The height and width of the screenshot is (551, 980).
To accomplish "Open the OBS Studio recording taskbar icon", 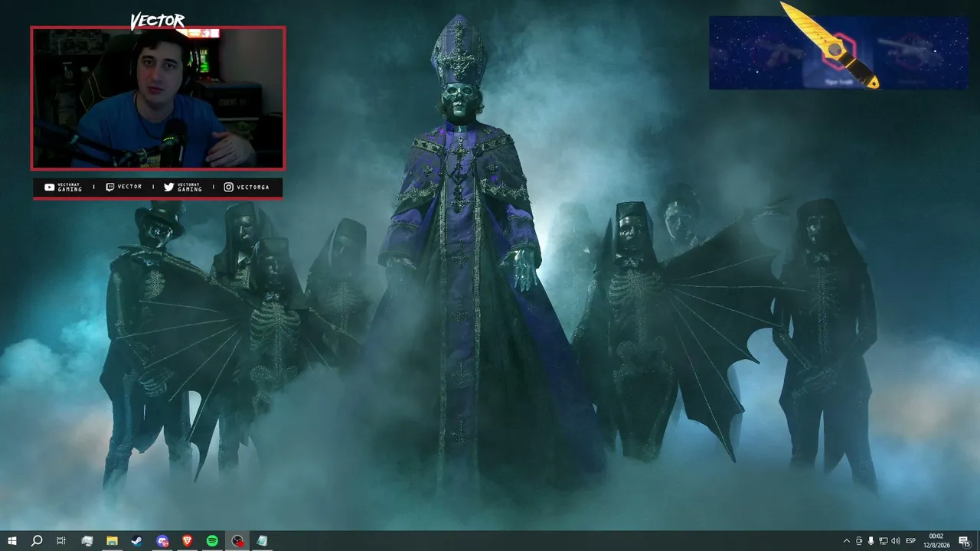I will [x=237, y=541].
